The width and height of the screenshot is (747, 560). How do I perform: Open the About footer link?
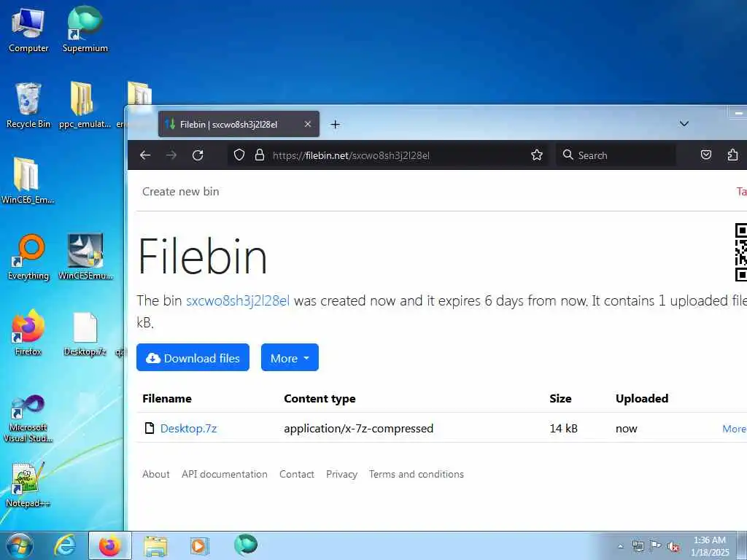[x=156, y=474]
